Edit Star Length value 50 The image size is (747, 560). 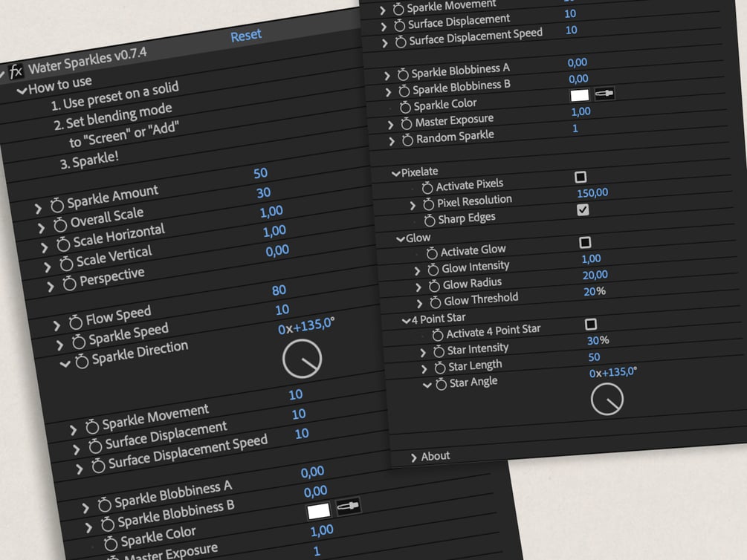click(x=594, y=357)
